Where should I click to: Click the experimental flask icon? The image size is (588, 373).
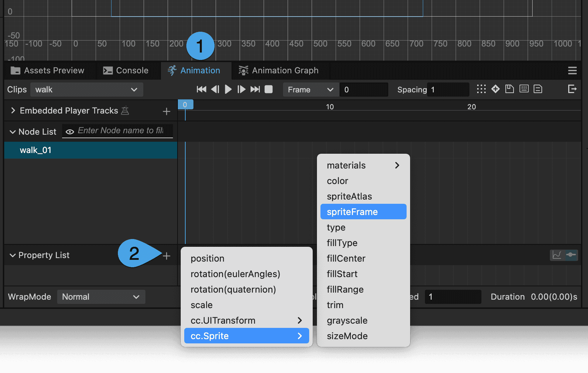point(125,111)
